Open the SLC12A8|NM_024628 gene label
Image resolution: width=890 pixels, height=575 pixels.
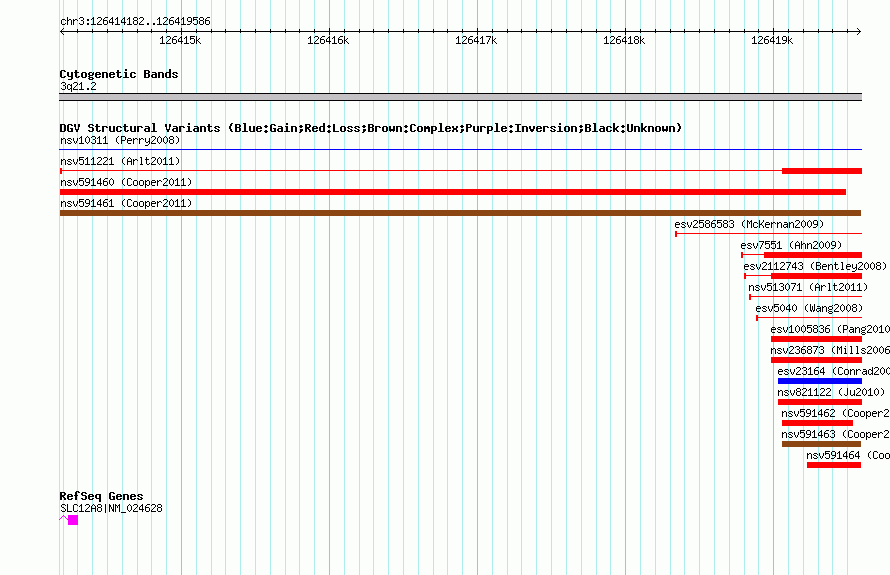111,508
